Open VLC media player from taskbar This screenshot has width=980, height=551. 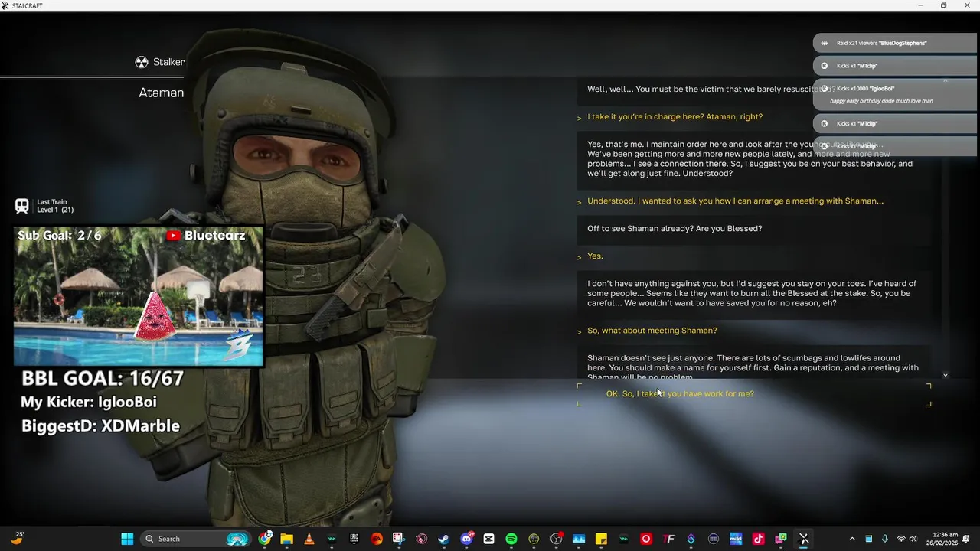click(309, 539)
